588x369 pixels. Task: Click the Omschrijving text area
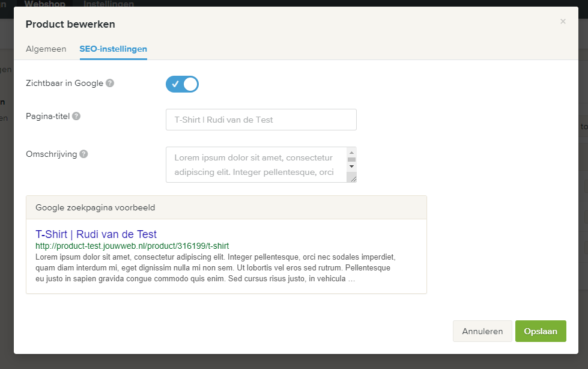pyautogui.click(x=252, y=163)
